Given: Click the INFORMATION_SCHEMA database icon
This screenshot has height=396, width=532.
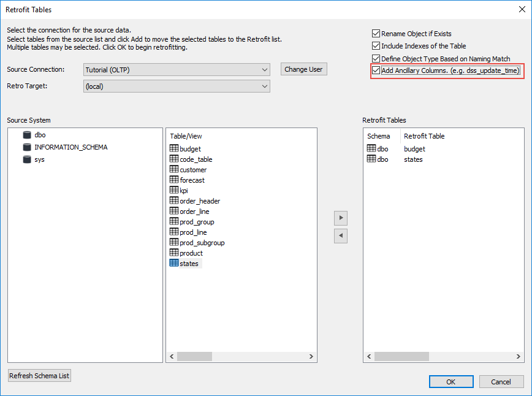Looking at the screenshot, I should (x=27, y=147).
